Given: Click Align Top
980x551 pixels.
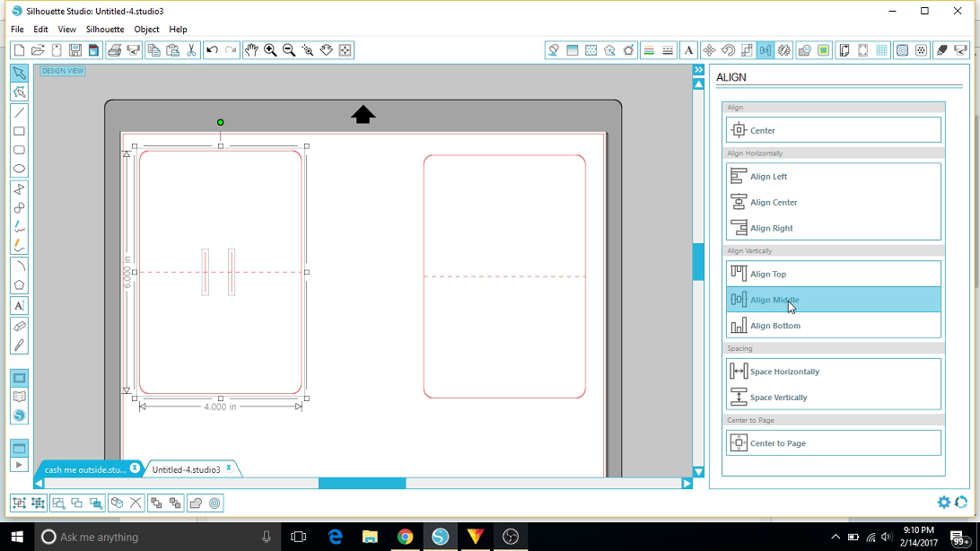Looking at the screenshot, I should pos(833,274).
